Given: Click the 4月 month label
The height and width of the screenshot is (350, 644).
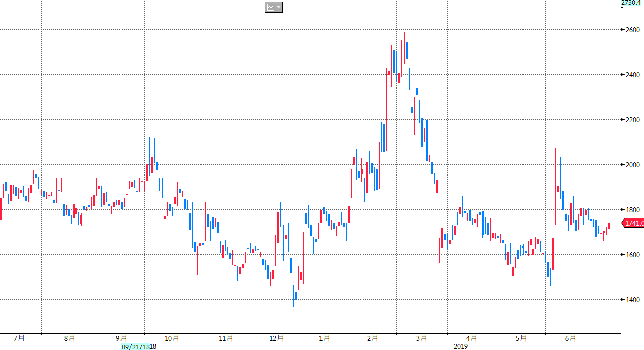Looking at the screenshot, I should tap(472, 338).
